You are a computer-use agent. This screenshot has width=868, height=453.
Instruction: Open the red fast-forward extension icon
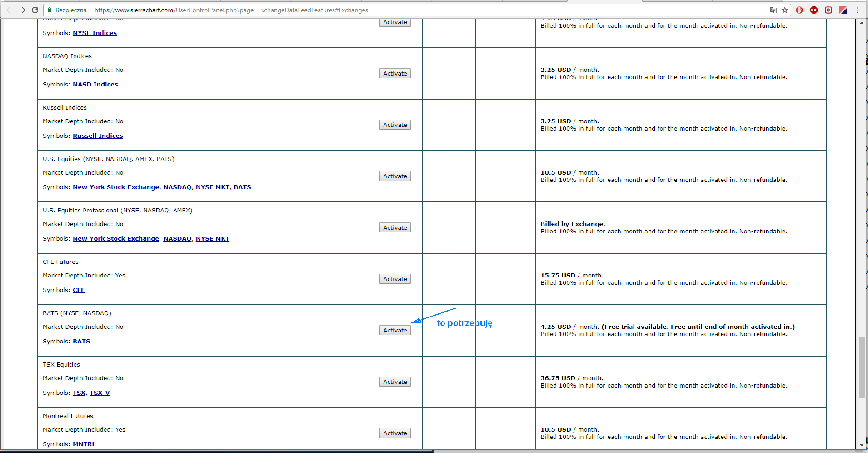(x=828, y=10)
